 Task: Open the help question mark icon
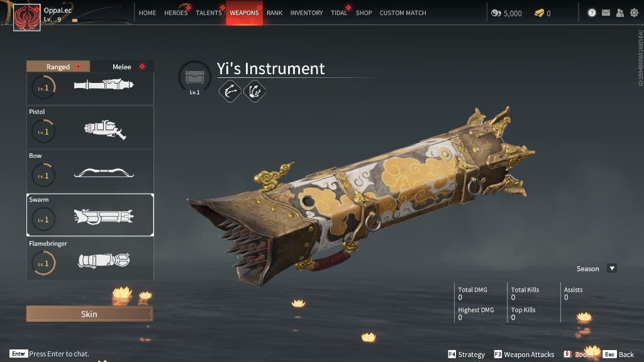[x=591, y=13]
